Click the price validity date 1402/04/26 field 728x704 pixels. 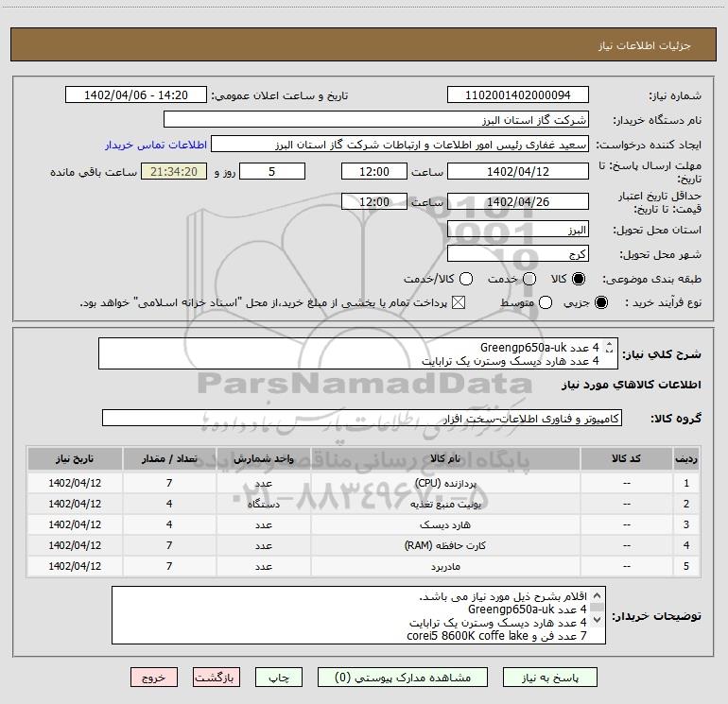(518, 201)
